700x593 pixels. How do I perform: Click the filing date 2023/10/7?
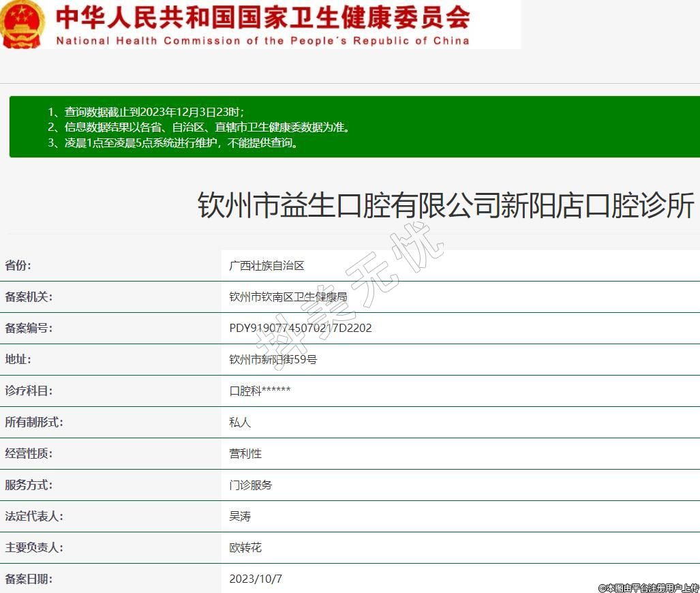click(256, 579)
